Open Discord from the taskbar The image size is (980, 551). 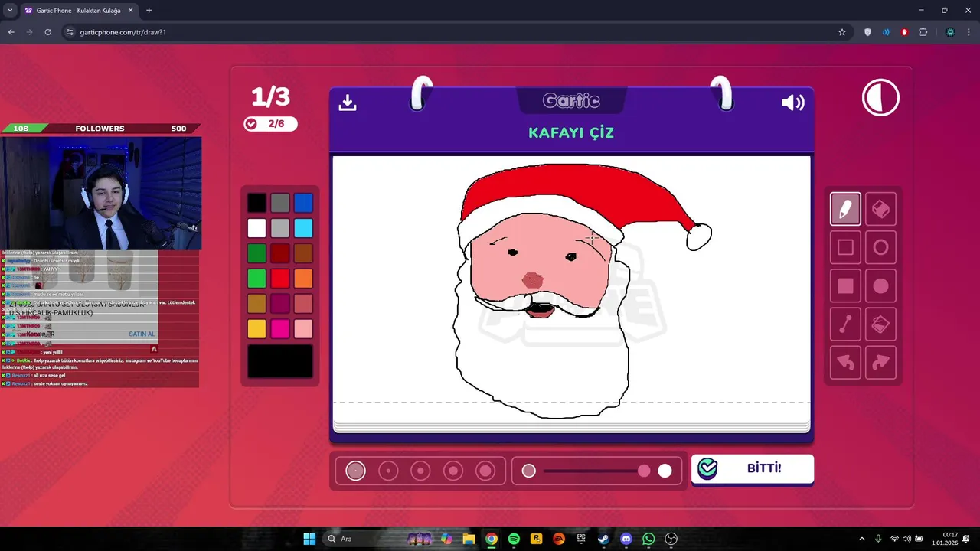tap(626, 539)
